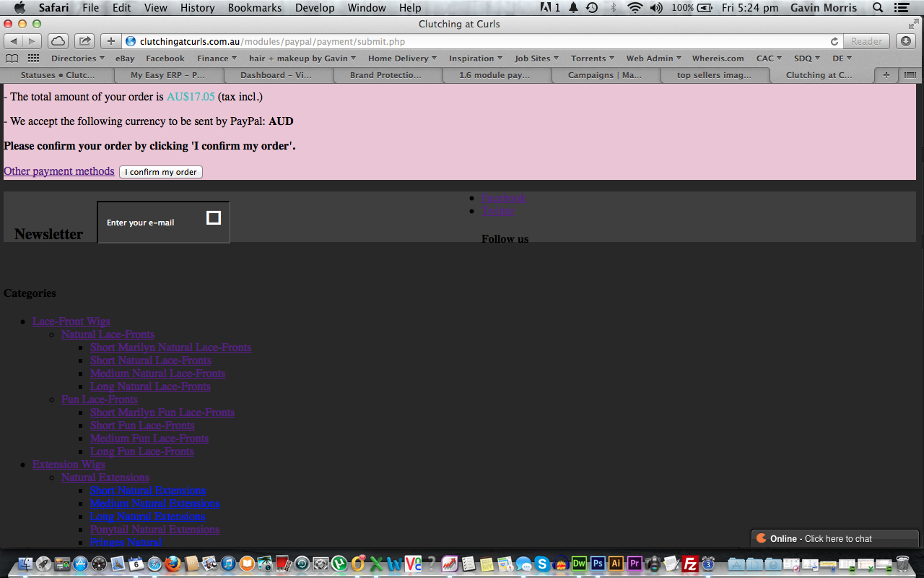This screenshot has width=924, height=578.
Task: Open FileZilla from the Dock
Action: pyautogui.click(x=690, y=564)
